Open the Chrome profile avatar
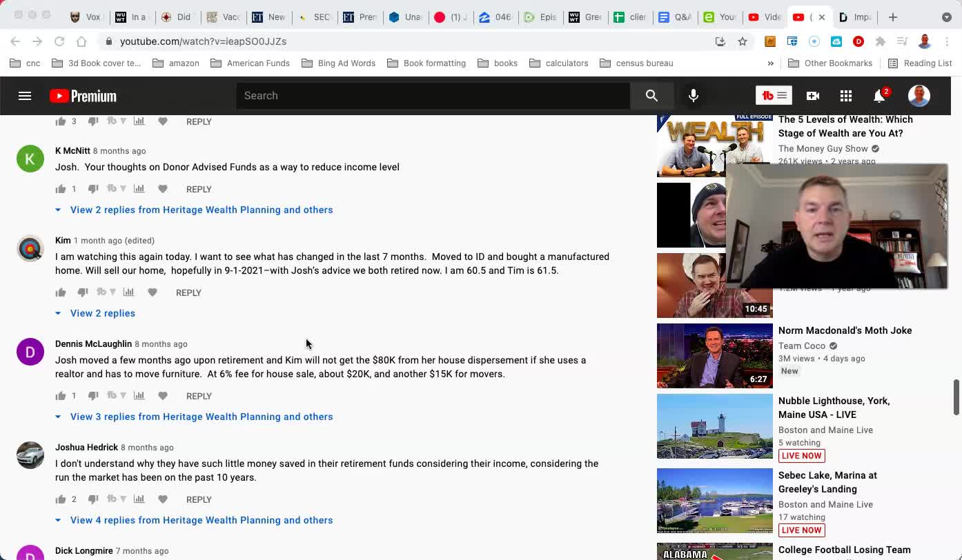 tap(925, 41)
